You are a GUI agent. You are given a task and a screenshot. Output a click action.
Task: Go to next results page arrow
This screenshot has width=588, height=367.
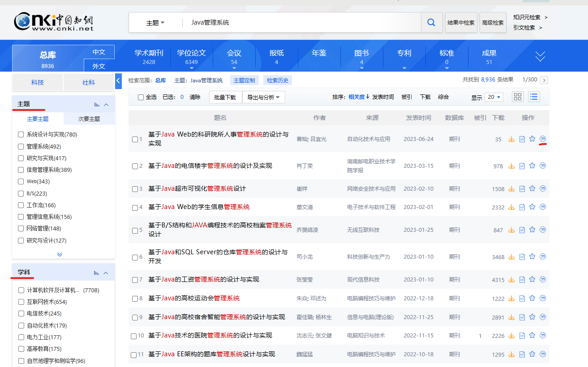pyautogui.click(x=544, y=80)
